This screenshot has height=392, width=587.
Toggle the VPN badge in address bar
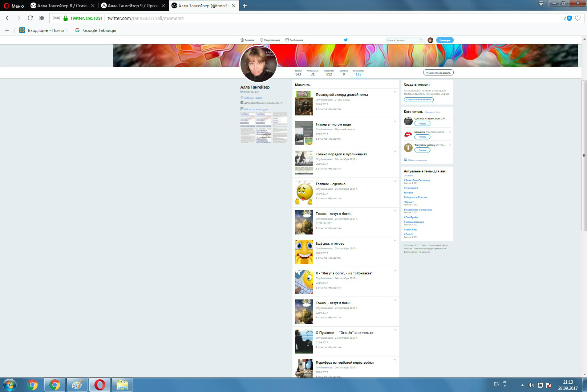[x=56, y=18]
